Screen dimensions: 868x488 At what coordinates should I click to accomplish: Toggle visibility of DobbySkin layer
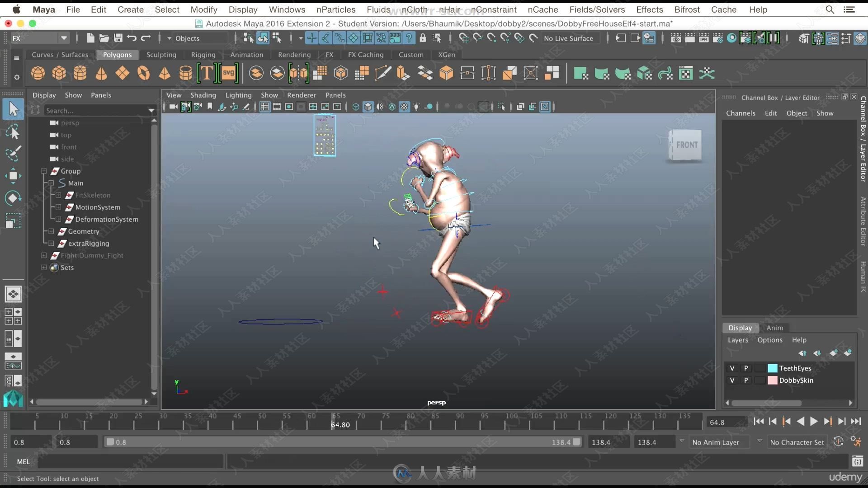pos(732,380)
